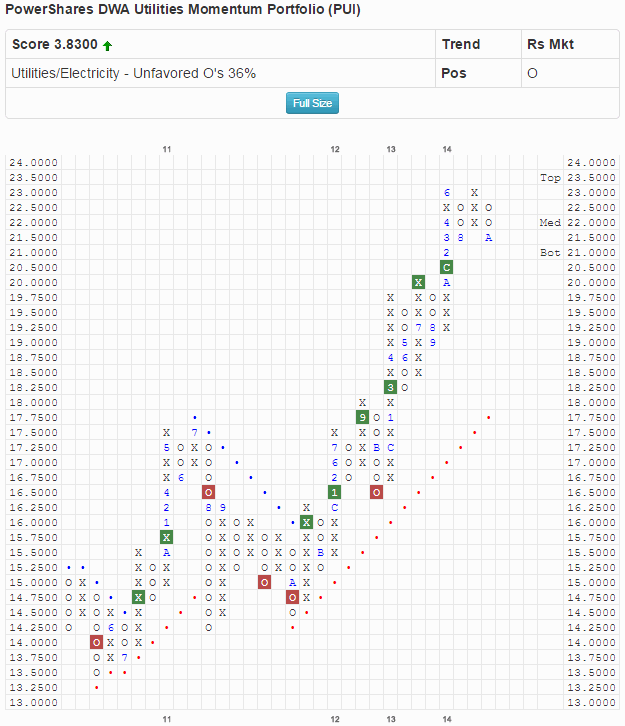Click the Full Size button
The height and width of the screenshot is (726, 625).
(x=312, y=103)
